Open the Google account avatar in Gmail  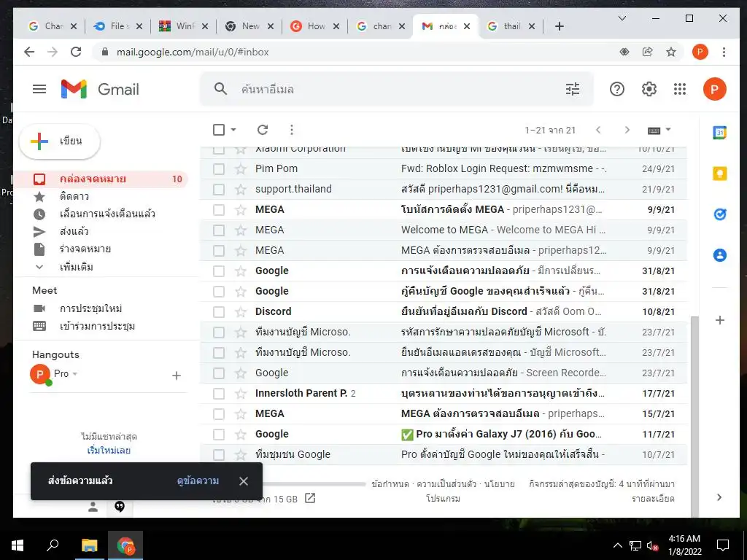pos(715,89)
